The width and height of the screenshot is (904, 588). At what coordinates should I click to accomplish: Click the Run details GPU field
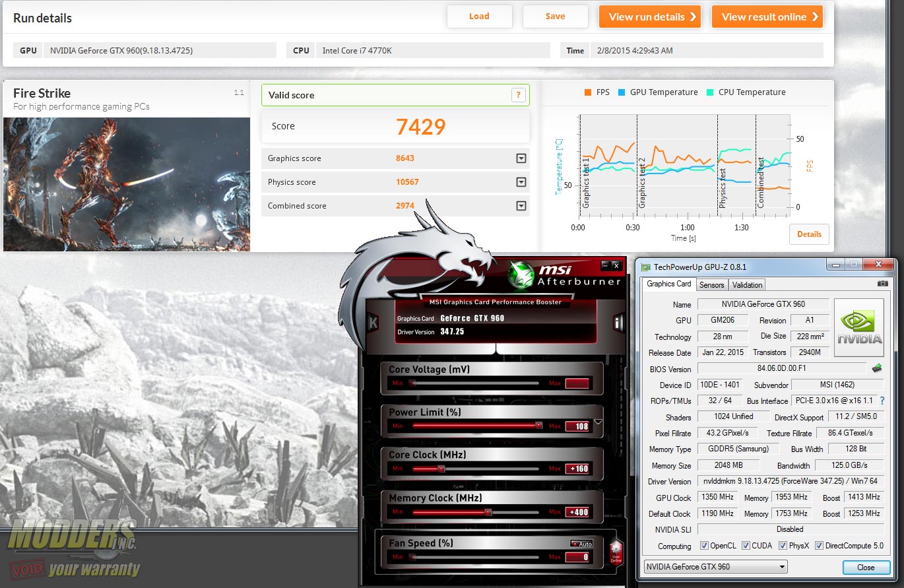click(x=160, y=50)
